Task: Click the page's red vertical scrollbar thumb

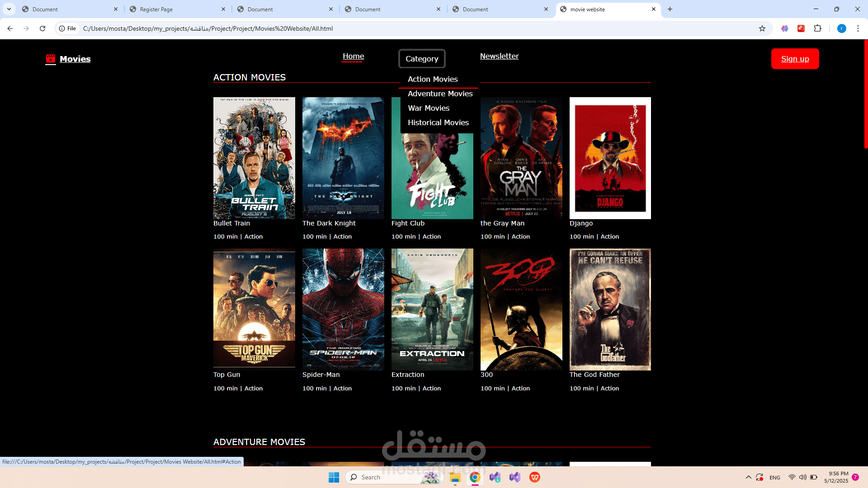Action: pyautogui.click(x=866, y=94)
